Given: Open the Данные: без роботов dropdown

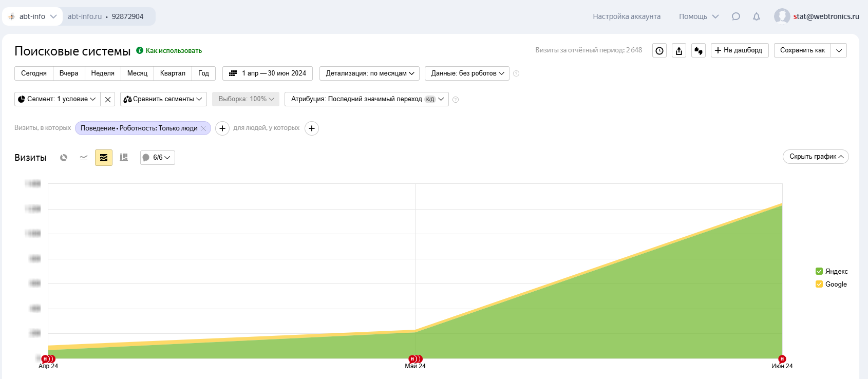Looking at the screenshot, I should [x=467, y=73].
